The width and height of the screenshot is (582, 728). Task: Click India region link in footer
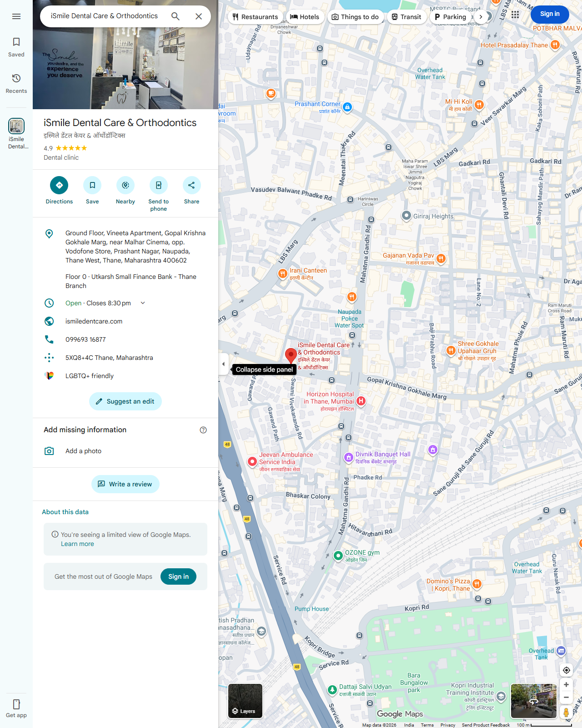coord(409,725)
